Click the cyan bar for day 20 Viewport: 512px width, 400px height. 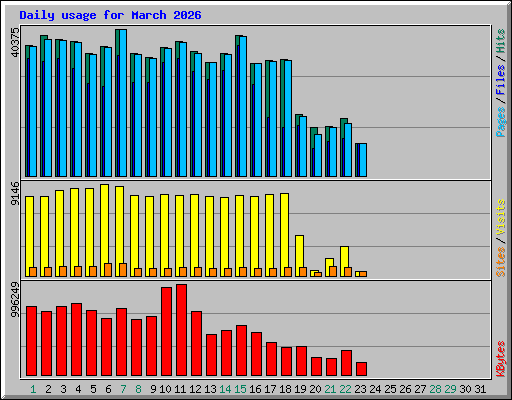[x=318, y=155]
